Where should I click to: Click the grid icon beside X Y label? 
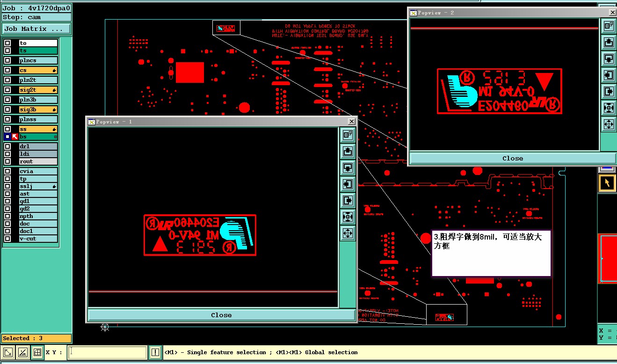click(x=37, y=352)
